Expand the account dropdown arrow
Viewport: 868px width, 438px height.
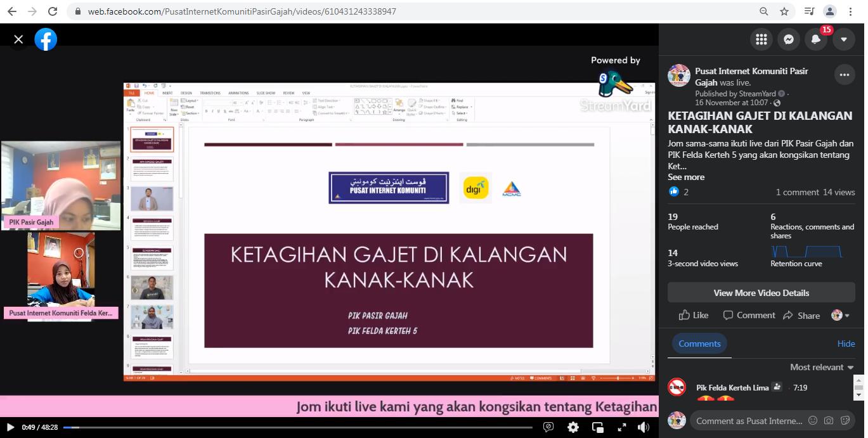(x=843, y=39)
